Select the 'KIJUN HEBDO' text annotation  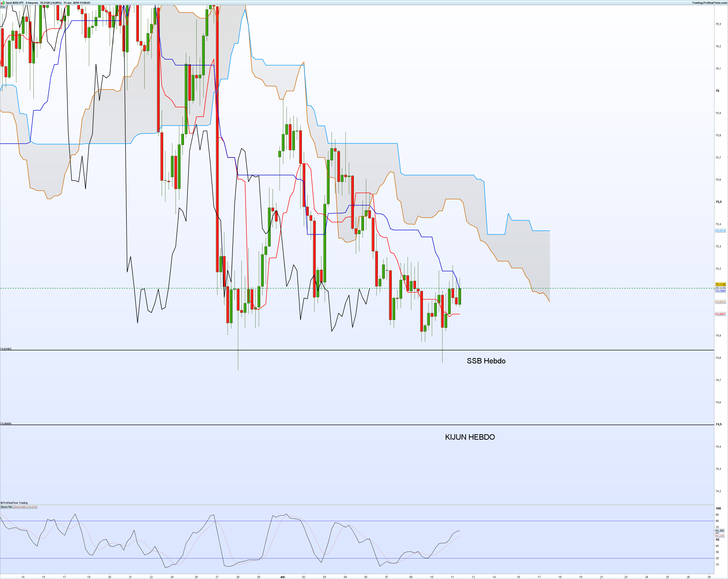coord(470,437)
